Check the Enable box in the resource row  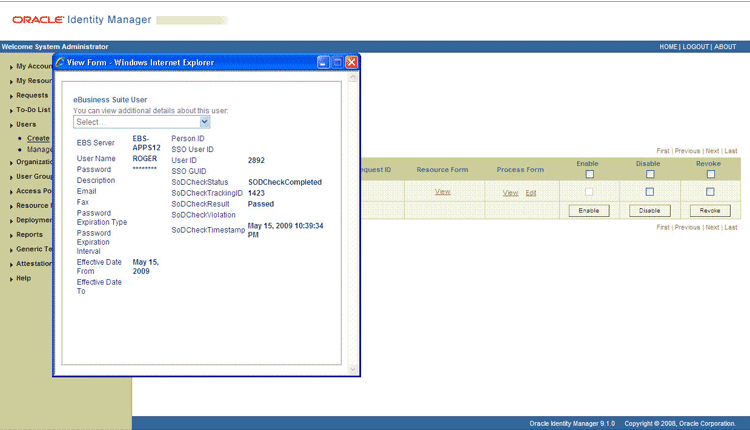(589, 192)
